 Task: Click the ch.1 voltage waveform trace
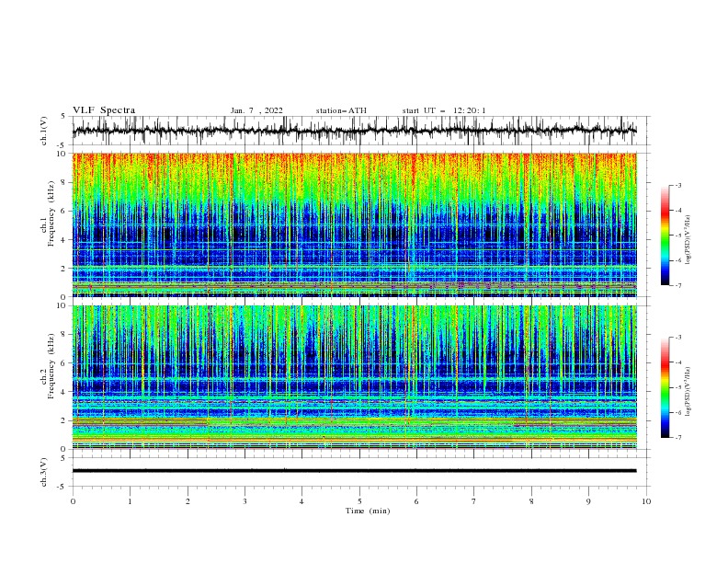(354, 131)
